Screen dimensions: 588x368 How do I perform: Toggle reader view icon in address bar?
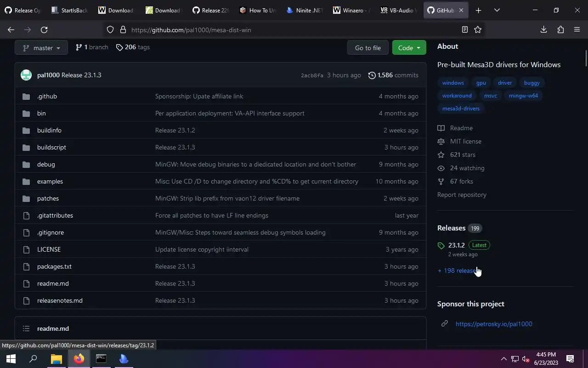click(465, 30)
